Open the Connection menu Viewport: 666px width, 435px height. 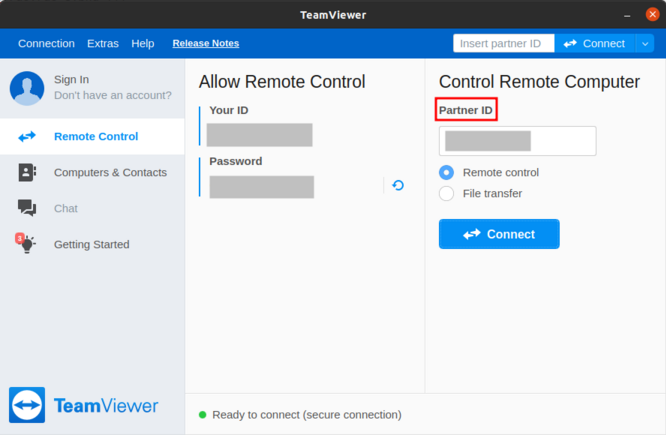coord(46,44)
